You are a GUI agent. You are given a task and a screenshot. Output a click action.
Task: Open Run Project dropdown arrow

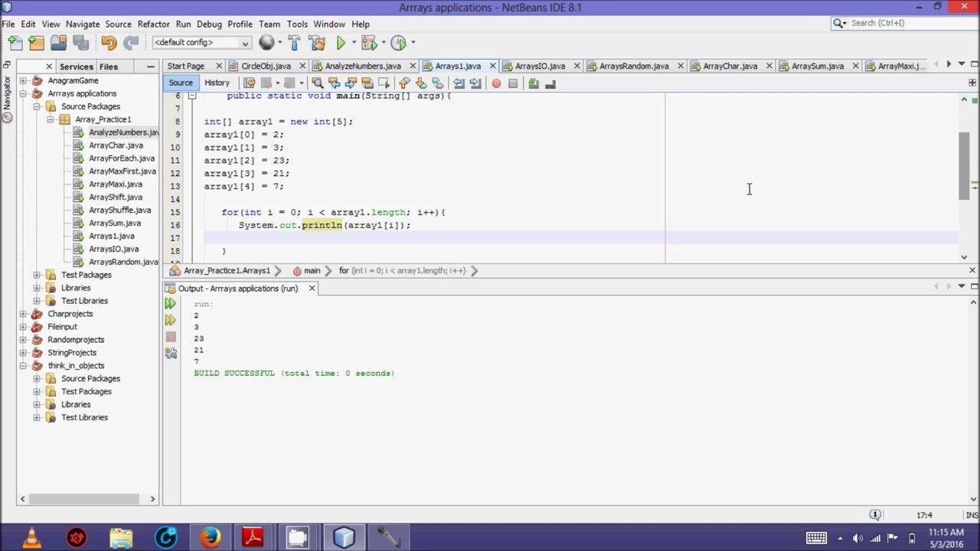[x=353, y=43]
